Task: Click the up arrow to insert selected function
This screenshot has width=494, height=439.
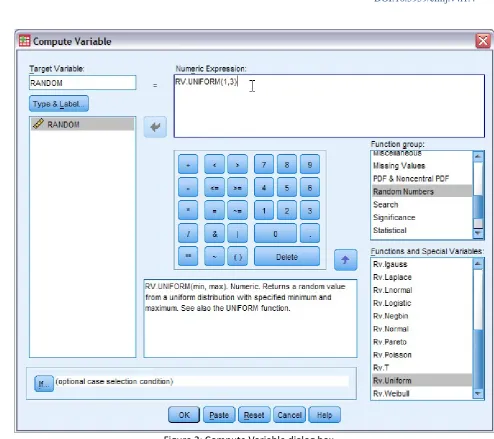Action: (346, 260)
